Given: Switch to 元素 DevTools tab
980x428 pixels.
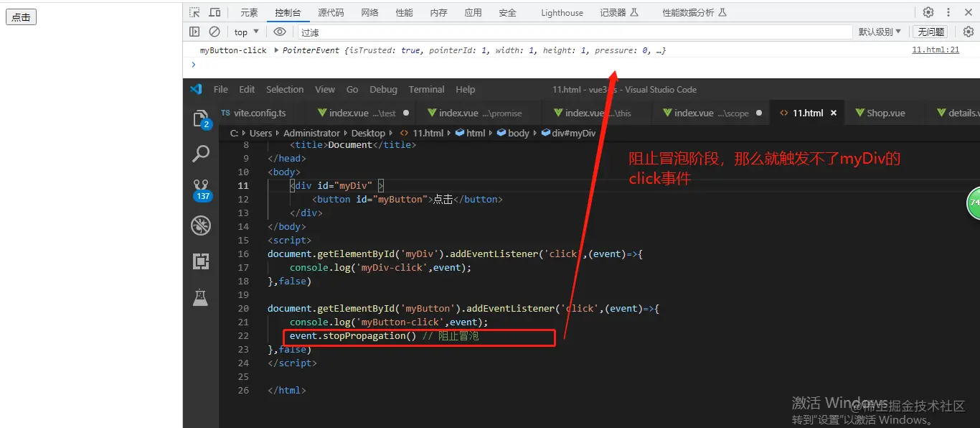Looking at the screenshot, I should pos(249,12).
